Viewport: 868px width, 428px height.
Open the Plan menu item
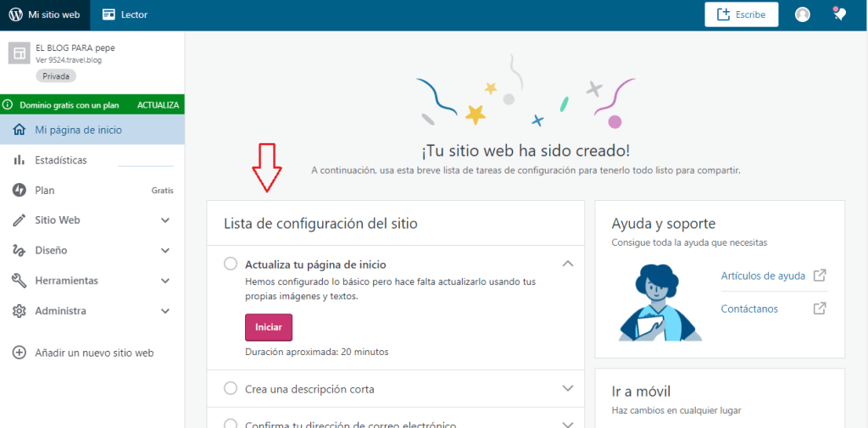pos(45,191)
